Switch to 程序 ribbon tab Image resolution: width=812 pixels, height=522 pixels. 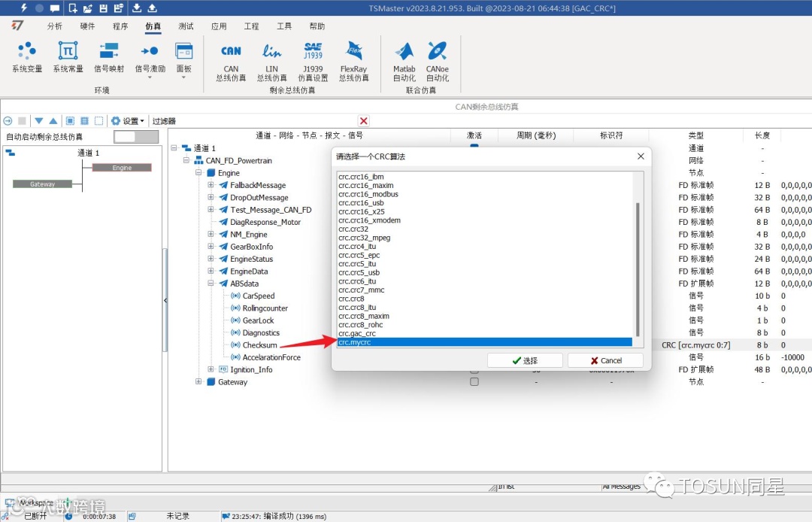(120, 26)
